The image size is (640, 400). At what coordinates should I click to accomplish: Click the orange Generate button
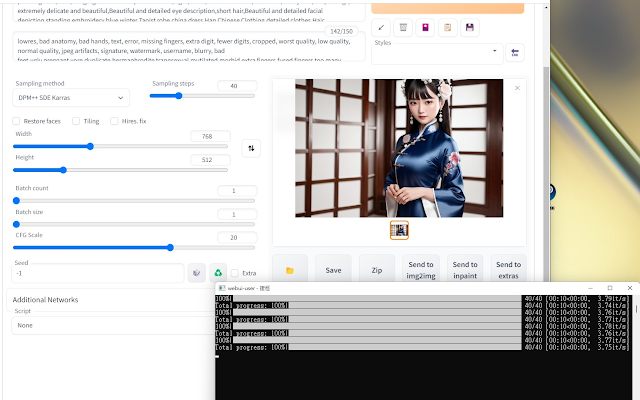click(x=448, y=8)
